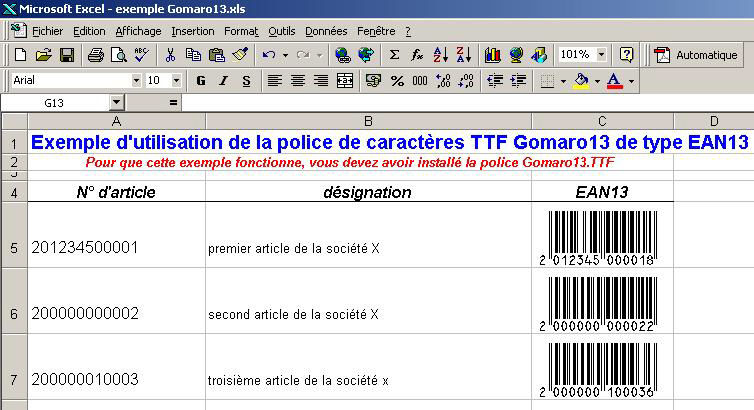This screenshot has width=754, height=410.
Task: Apply the red font color A
Action: 615,80
